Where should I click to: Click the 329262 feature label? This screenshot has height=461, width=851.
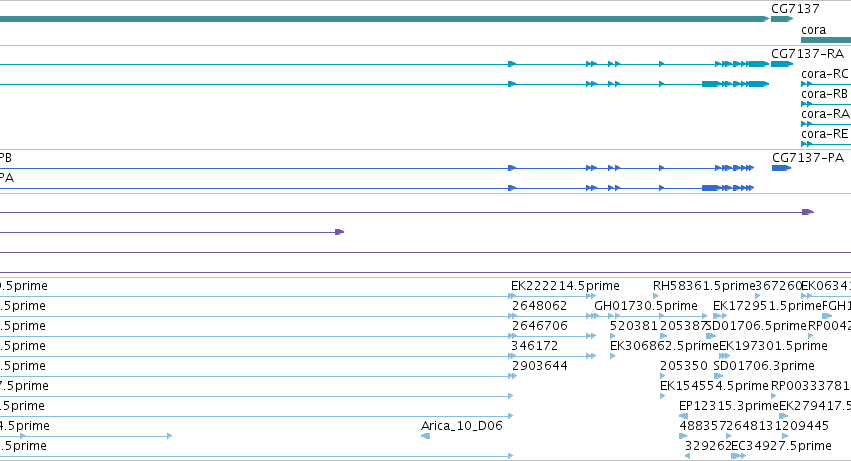pos(708,447)
